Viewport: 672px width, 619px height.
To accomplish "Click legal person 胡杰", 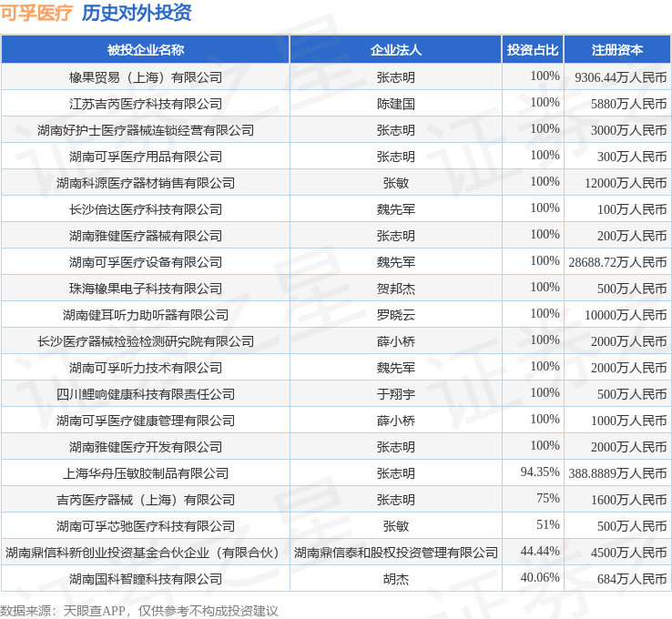I will coord(395,579).
